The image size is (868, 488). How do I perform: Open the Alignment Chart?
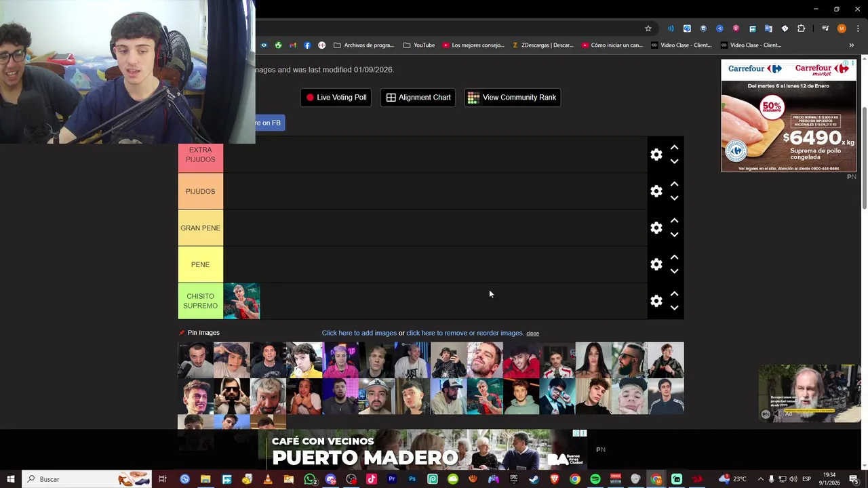click(x=418, y=98)
